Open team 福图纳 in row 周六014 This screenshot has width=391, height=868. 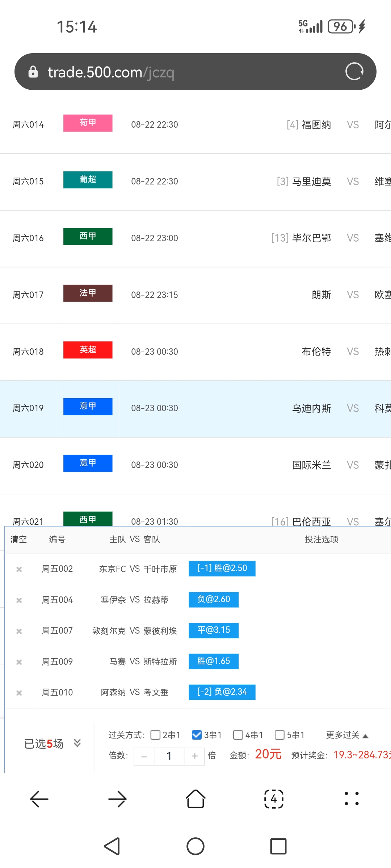[x=316, y=125]
